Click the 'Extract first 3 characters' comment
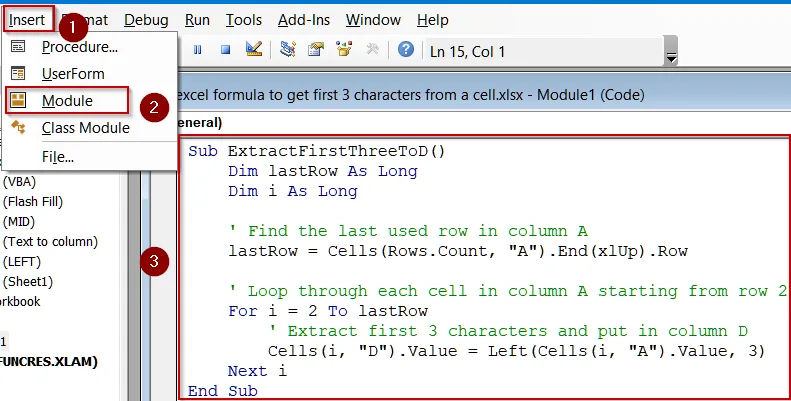The height and width of the screenshot is (401, 791). click(508, 331)
